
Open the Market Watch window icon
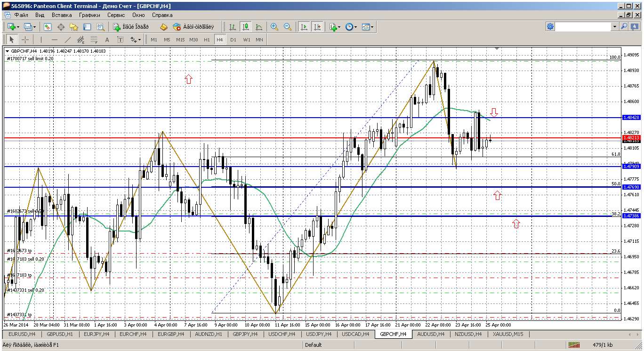[48, 27]
